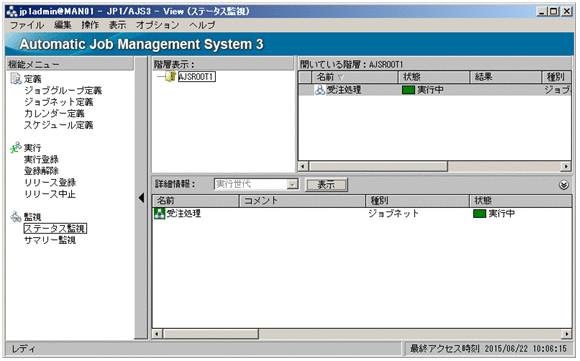Click the 実行 running figure icon
The width and height of the screenshot is (580, 361).
tap(16, 147)
